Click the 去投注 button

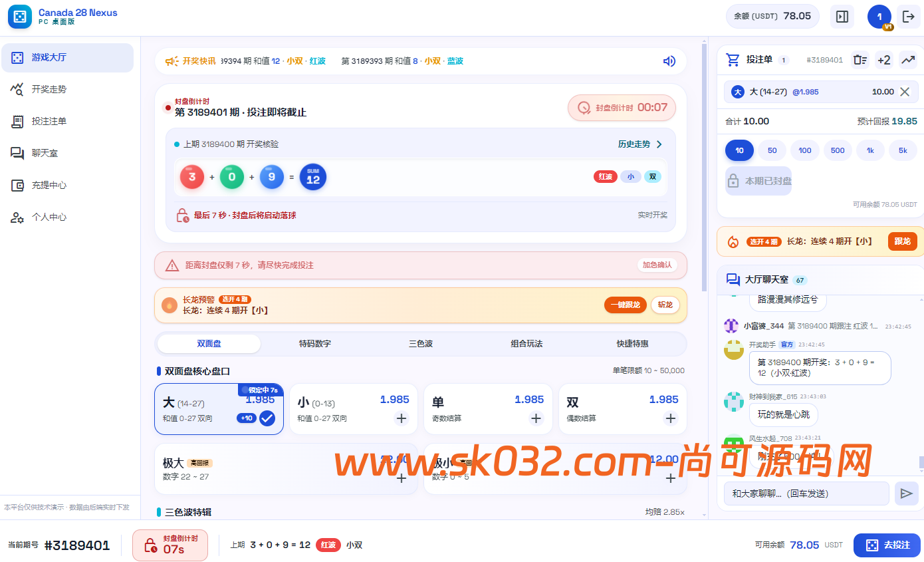pos(887,545)
